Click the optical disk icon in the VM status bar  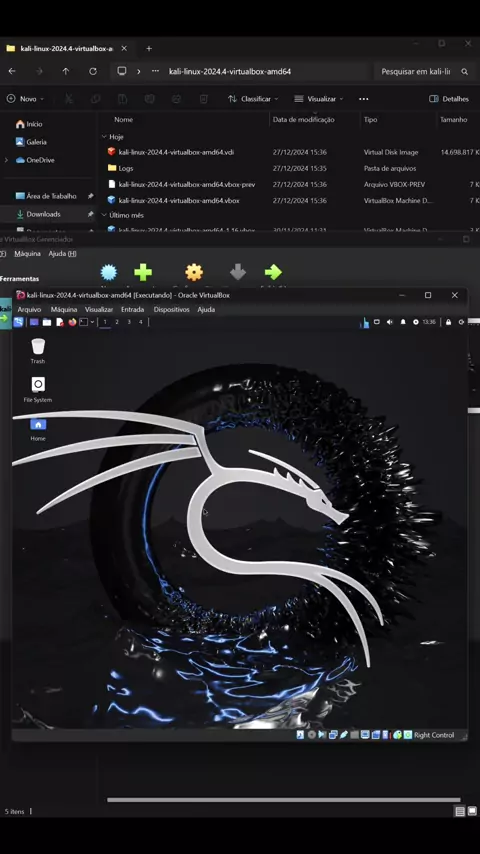(x=312, y=735)
